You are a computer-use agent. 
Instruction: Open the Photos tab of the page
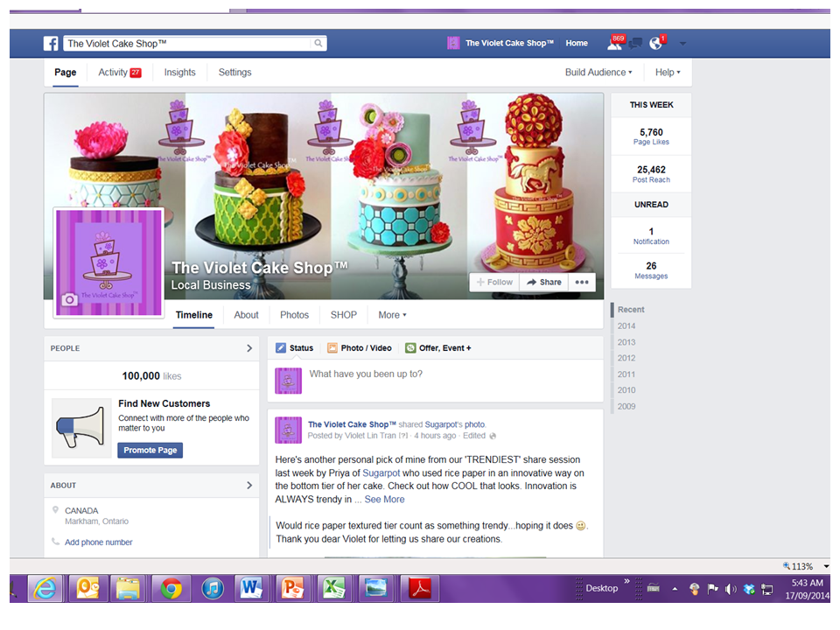coord(294,315)
